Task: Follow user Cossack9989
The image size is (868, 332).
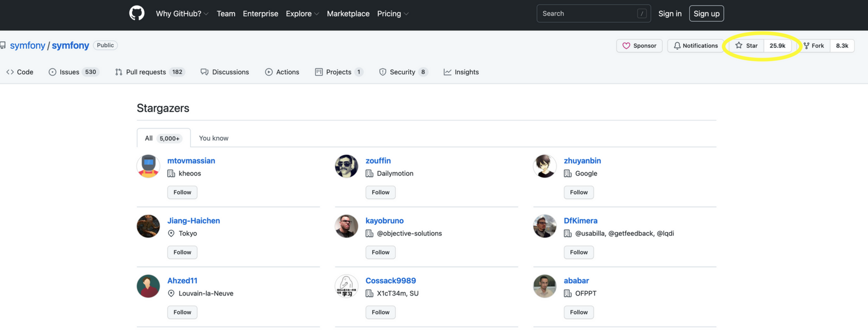Action: 381,312
